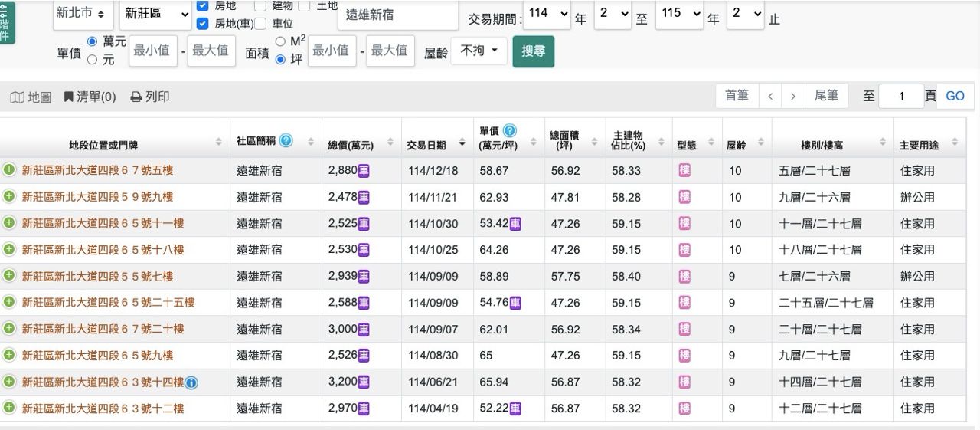The width and height of the screenshot is (980, 430).
Task: Uncheck the 房地(車) checkbox
Action: pos(202,23)
